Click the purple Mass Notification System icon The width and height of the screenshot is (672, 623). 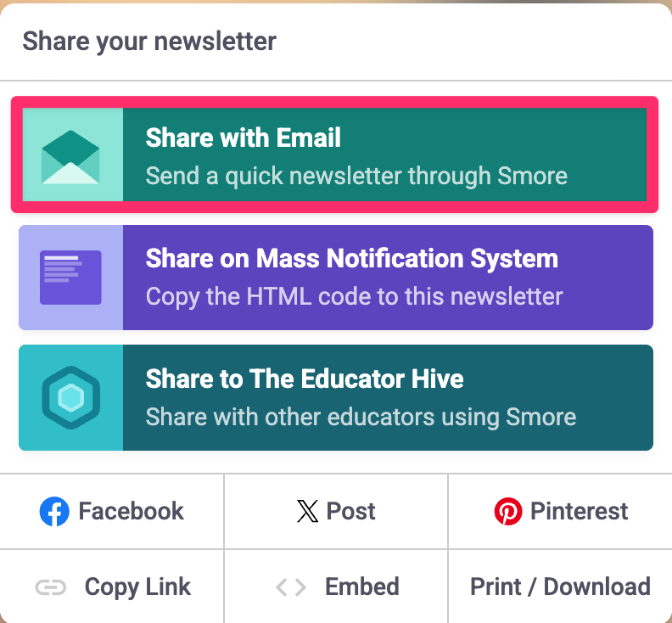pos(70,277)
